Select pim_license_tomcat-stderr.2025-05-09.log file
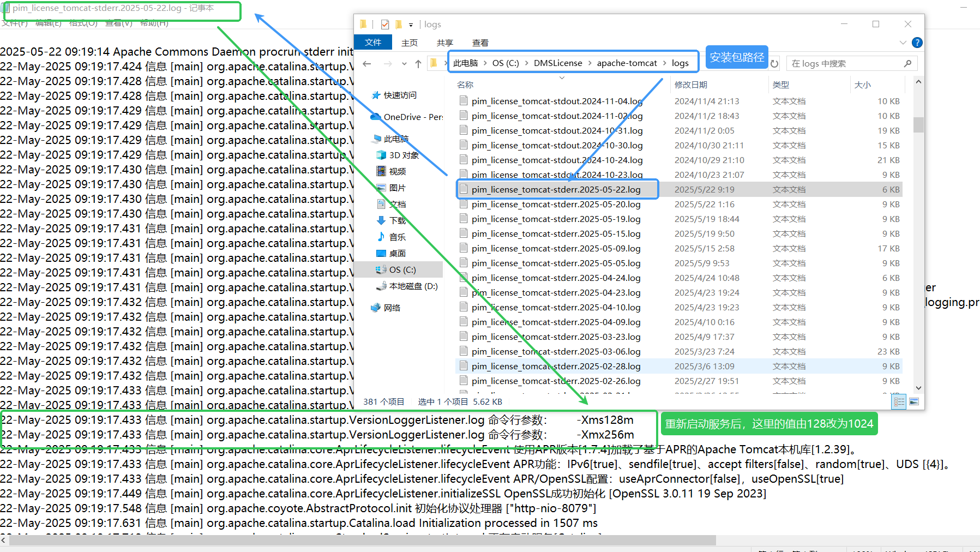 pyautogui.click(x=678, y=248)
